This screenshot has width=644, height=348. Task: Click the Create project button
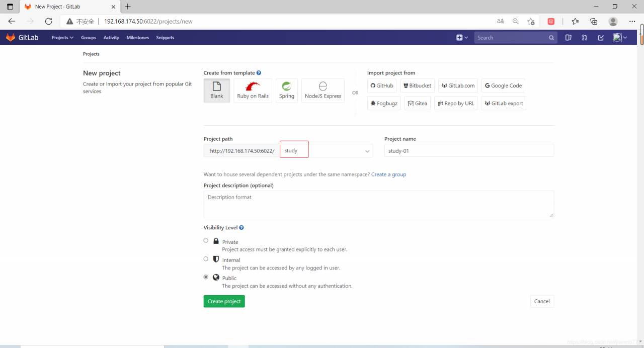(224, 301)
